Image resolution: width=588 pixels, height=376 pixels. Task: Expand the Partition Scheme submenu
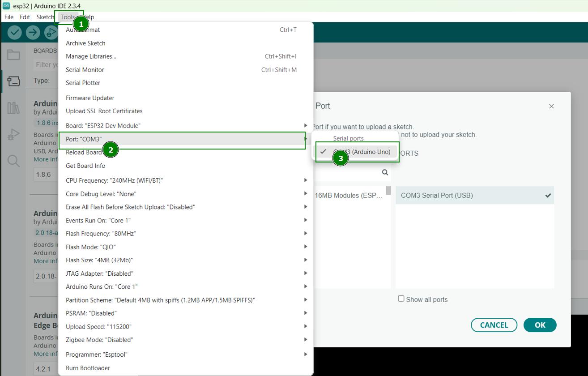coord(186,300)
